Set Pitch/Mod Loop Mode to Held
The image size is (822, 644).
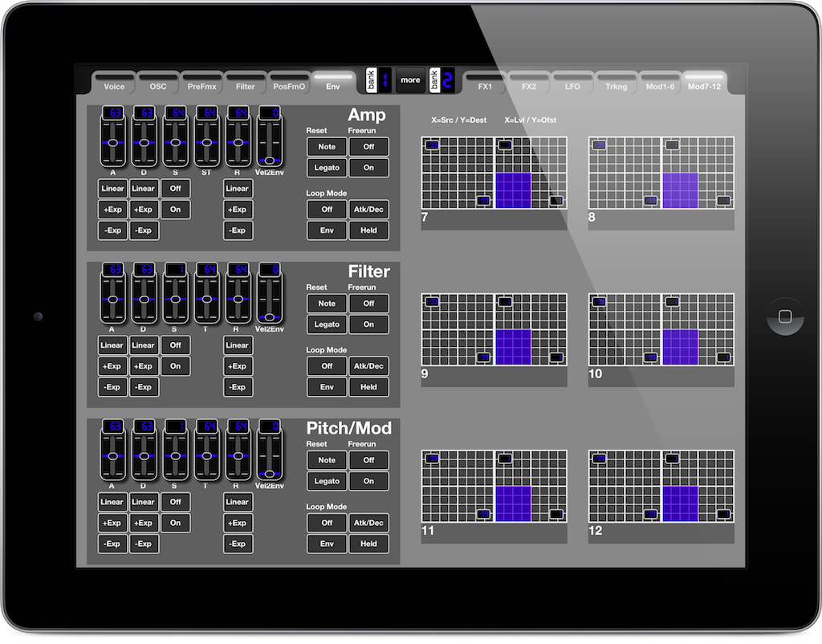pyautogui.click(x=368, y=544)
